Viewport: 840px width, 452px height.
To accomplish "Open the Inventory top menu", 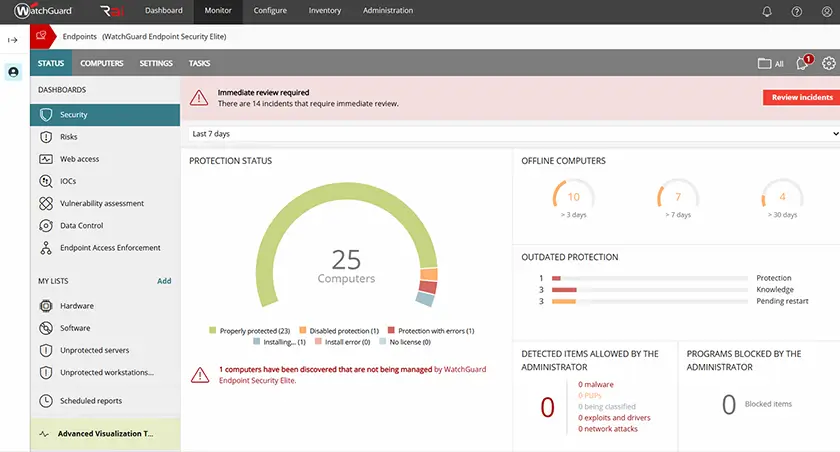I will click(325, 11).
